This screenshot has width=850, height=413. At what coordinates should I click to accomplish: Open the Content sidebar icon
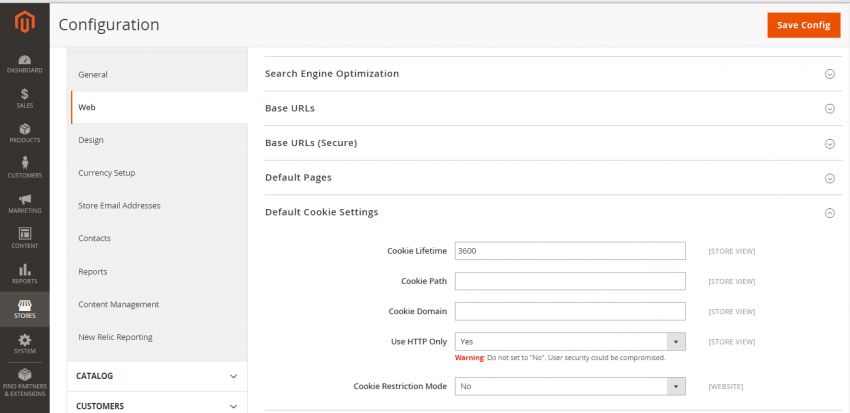[x=24, y=238]
